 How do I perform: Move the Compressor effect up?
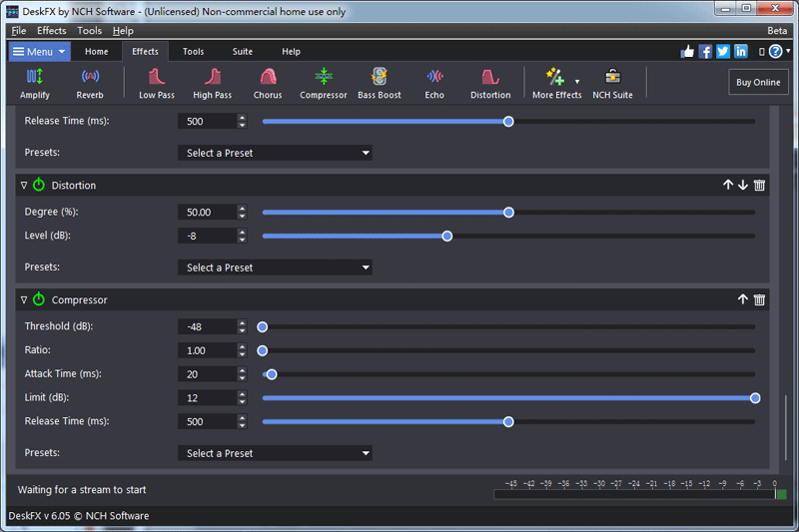point(743,299)
